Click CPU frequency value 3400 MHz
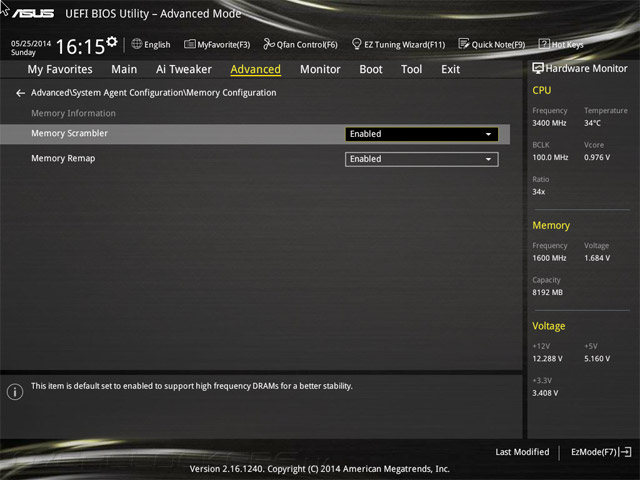 pos(549,123)
